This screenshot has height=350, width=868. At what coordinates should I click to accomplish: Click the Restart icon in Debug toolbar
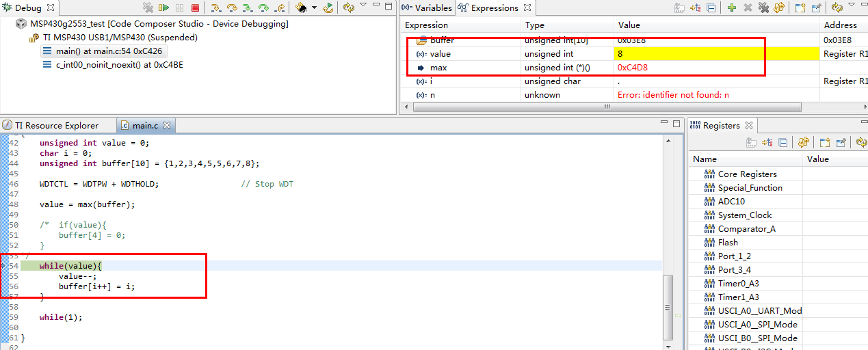pos(328,8)
